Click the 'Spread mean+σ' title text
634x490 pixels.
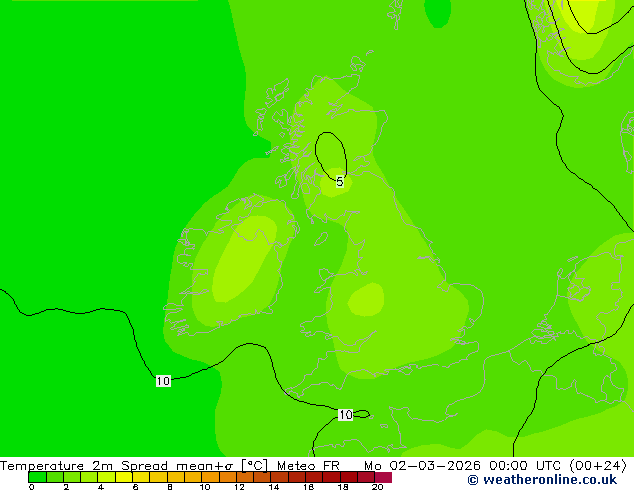177,466
